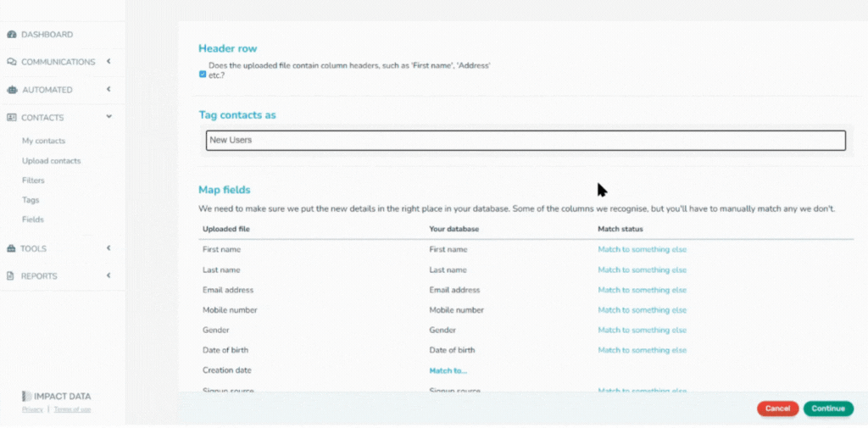
Task: Open the Reports menu label
Action: pos(39,275)
